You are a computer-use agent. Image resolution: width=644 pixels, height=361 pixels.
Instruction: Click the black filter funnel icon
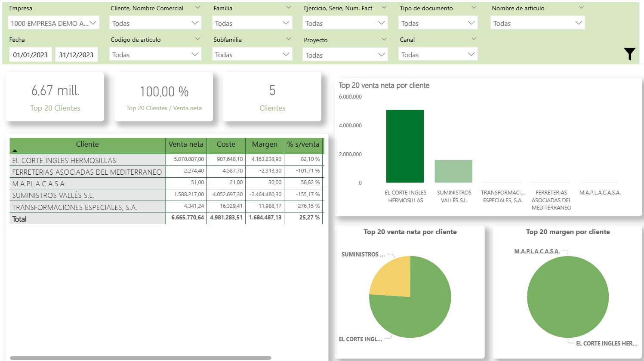tap(629, 54)
